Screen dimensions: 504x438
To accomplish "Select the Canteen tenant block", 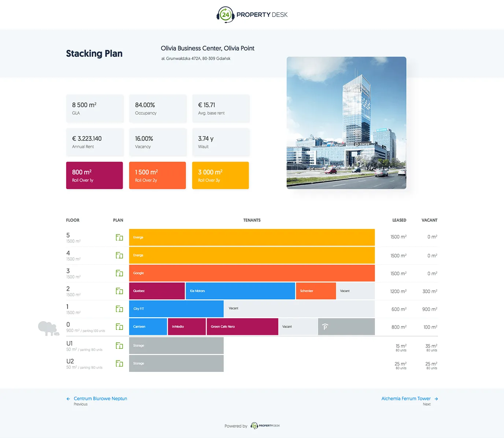I will coord(148,327).
